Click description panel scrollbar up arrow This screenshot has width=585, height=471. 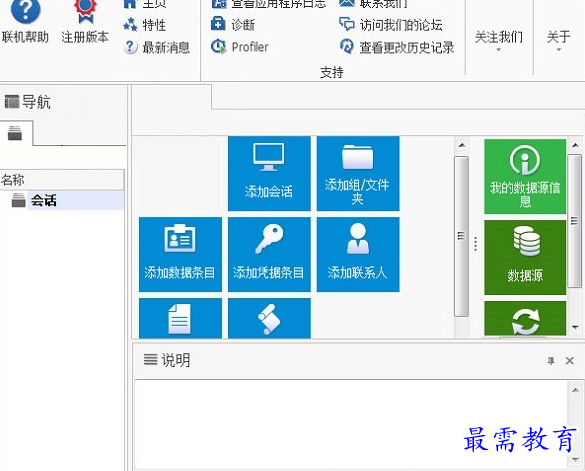tap(575, 390)
